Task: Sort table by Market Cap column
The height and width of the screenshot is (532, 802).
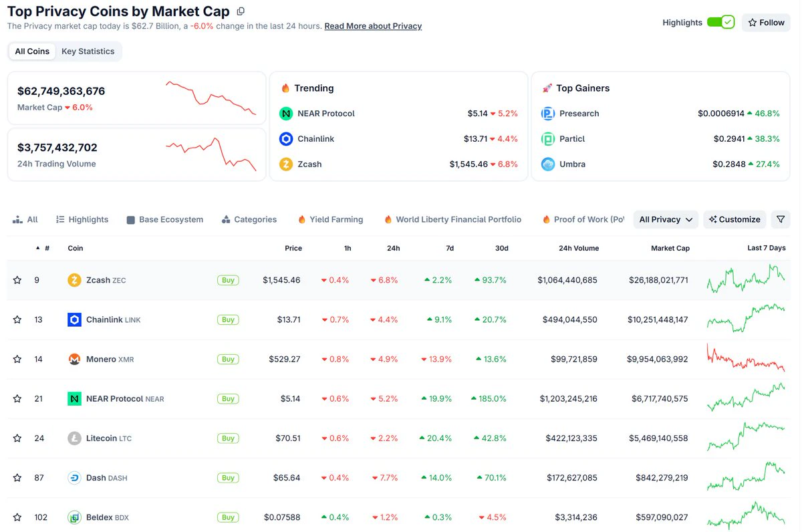Action: [x=670, y=248]
